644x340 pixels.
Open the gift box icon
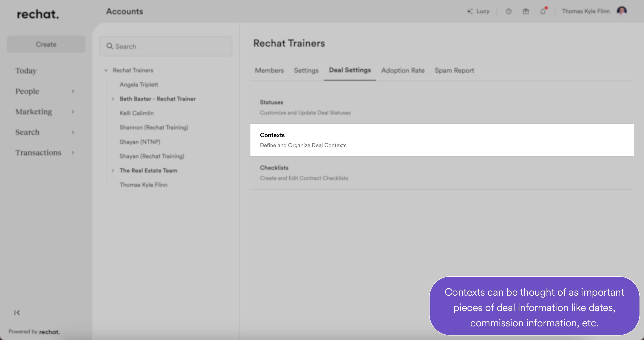click(526, 12)
